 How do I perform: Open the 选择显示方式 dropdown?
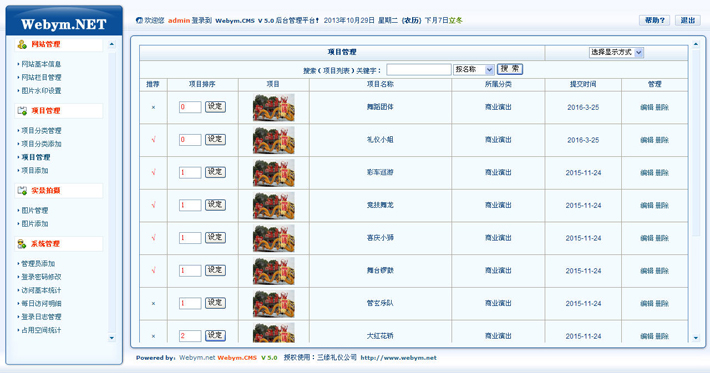tap(616, 53)
